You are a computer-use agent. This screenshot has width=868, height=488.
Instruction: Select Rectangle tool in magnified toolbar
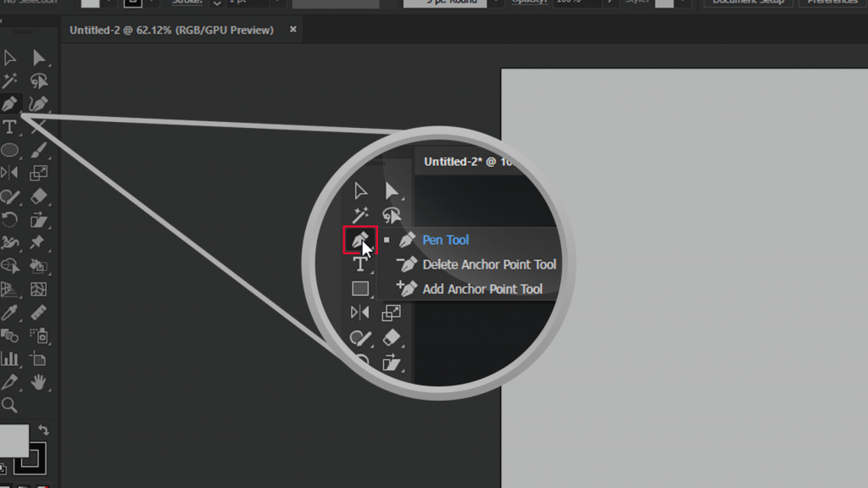[360, 289]
